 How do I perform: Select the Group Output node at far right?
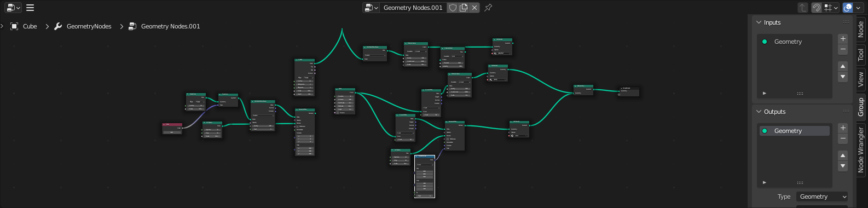[629, 91]
